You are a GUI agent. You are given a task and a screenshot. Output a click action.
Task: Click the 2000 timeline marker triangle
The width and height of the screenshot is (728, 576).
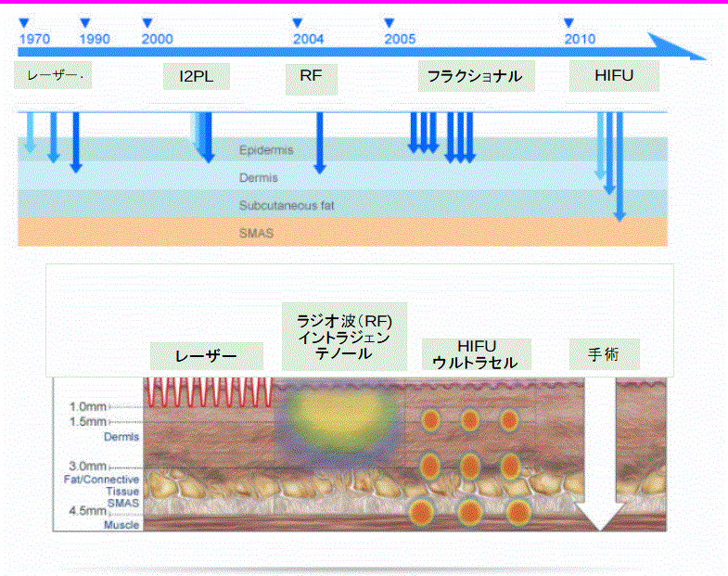pos(147,23)
